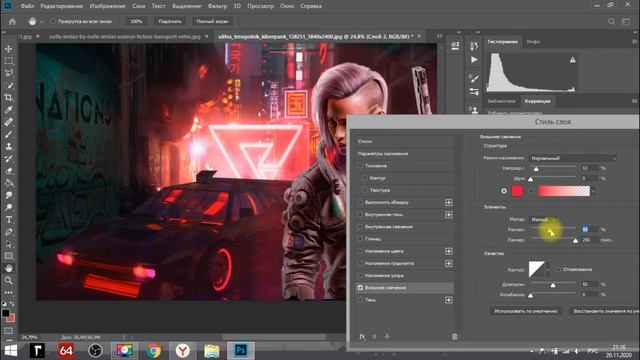Open the Actions play-icon panel
The height and width of the screenshot is (360, 640).
(474, 60)
